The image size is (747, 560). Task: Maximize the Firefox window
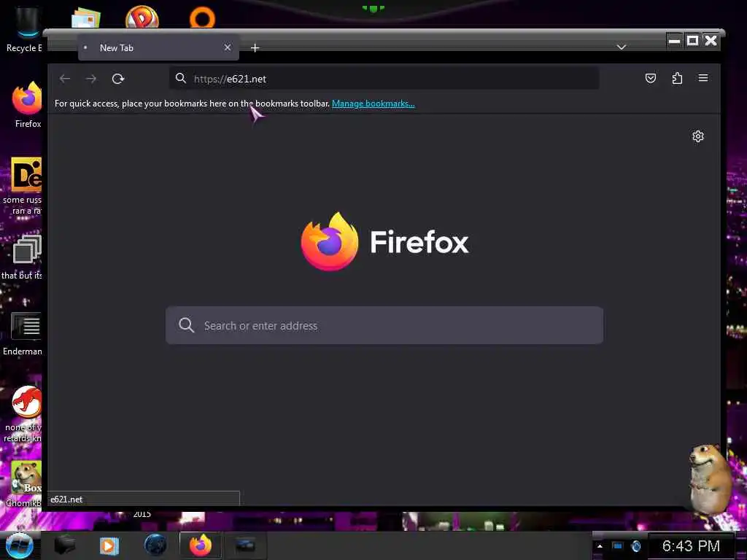pyautogui.click(x=692, y=41)
